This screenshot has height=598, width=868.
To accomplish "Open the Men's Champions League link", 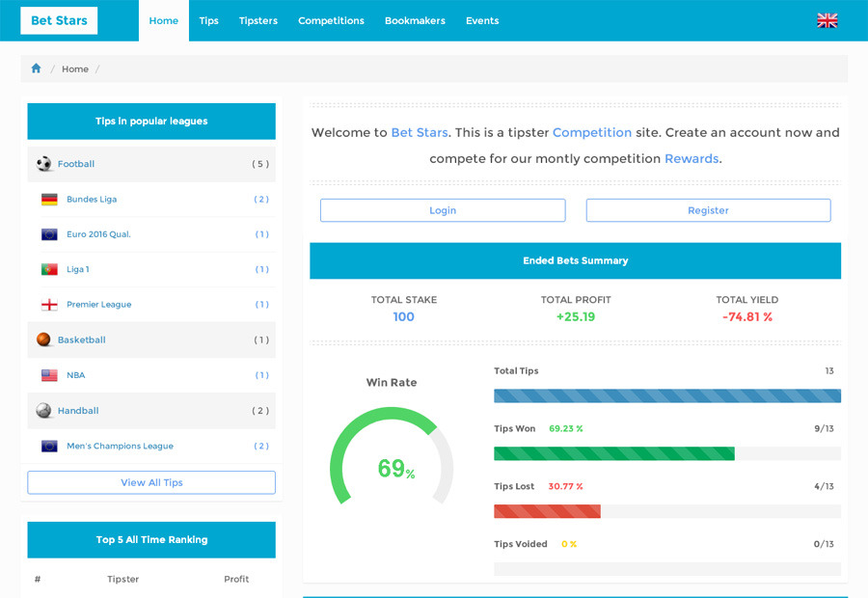I will click(121, 446).
